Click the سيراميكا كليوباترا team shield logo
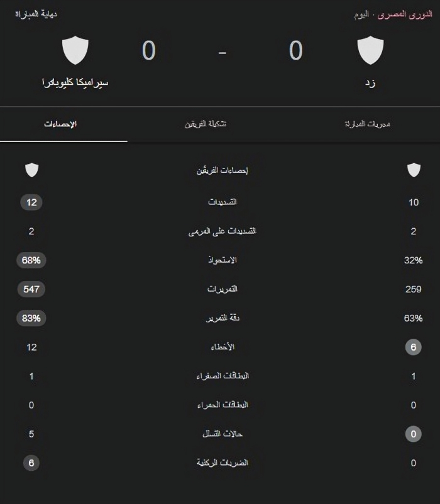 click(75, 50)
